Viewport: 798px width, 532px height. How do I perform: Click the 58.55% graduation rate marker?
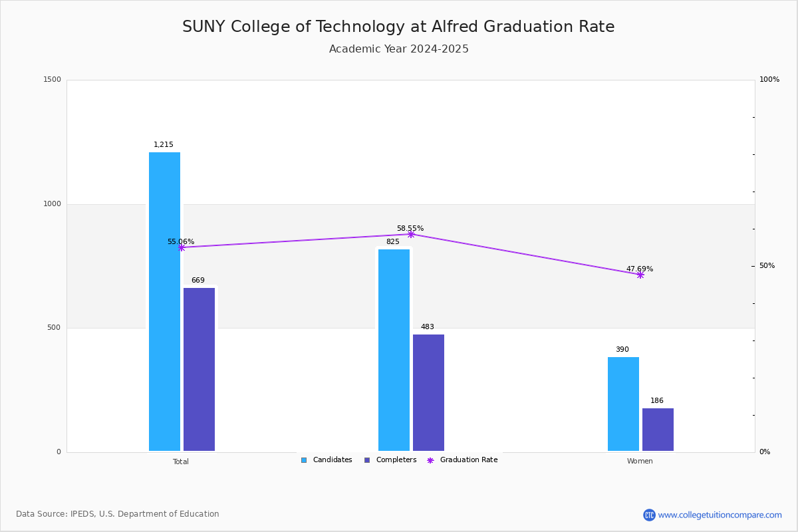[411, 234]
